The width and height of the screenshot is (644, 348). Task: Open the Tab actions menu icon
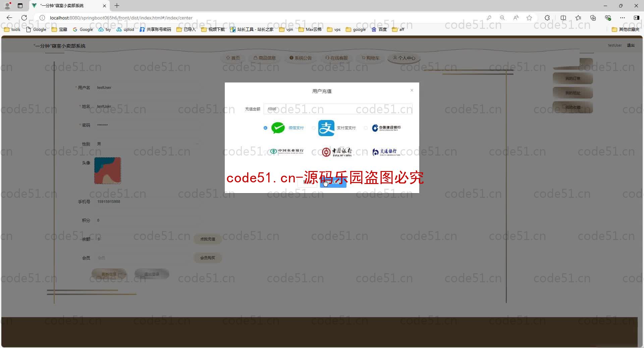(20, 6)
